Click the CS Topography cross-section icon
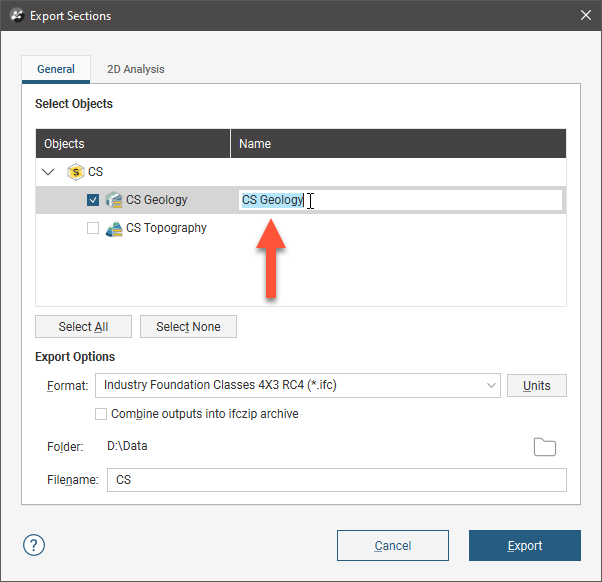The image size is (602, 582). point(113,228)
